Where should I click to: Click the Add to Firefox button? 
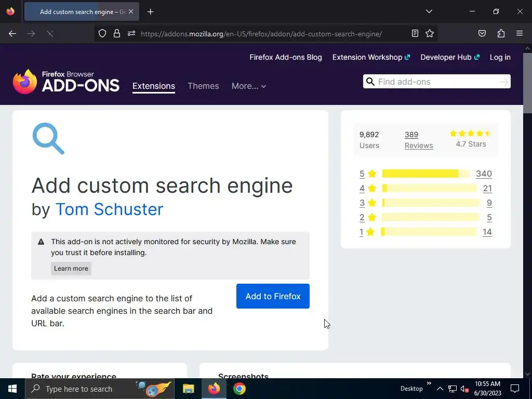click(273, 296)
